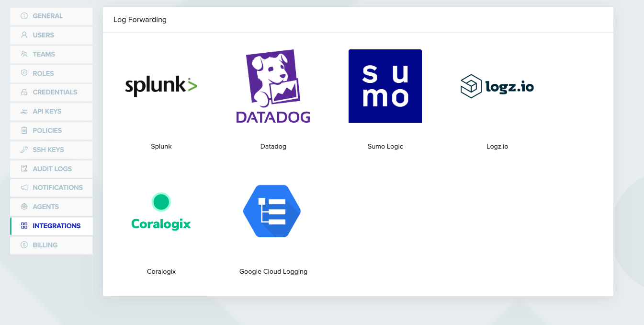Open the Policies section
The image size is (644, 325).
pyautogui.click(x=51, y=130)
